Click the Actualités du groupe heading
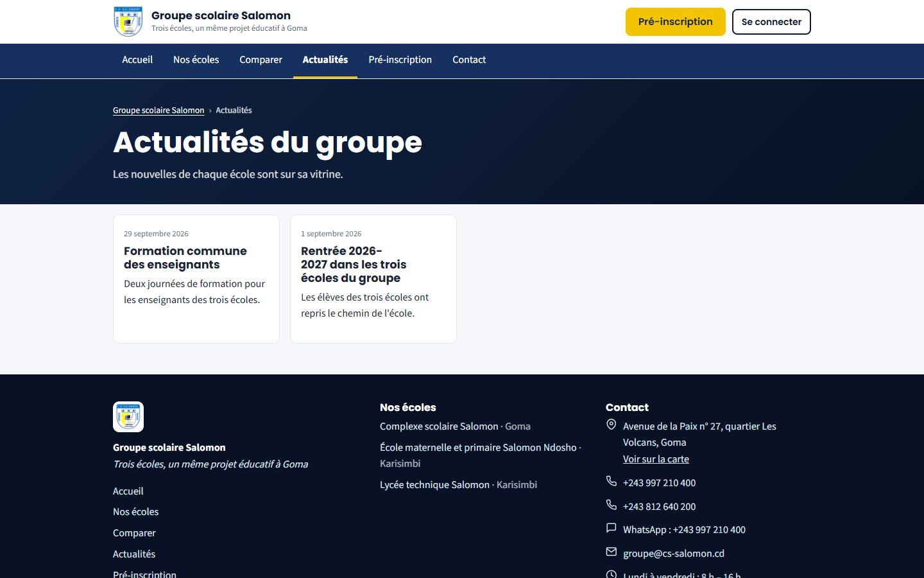This screenshot has width=924, height=578. 268,143
